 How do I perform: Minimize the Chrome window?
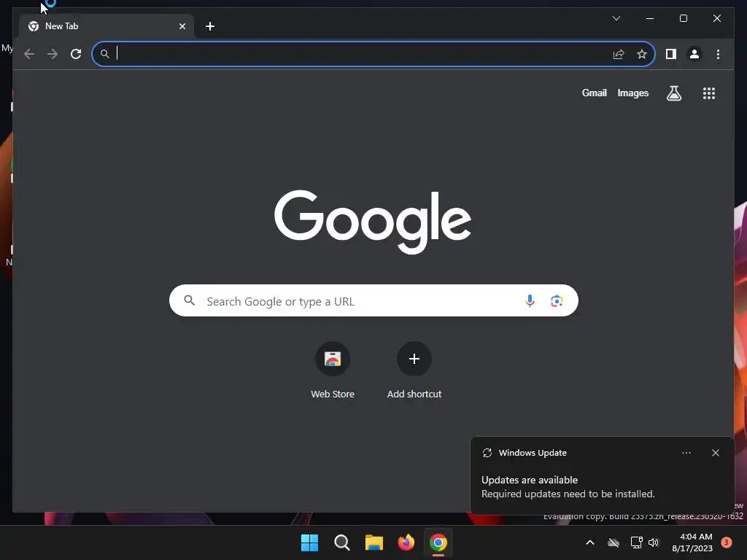[x=650, y=18]
